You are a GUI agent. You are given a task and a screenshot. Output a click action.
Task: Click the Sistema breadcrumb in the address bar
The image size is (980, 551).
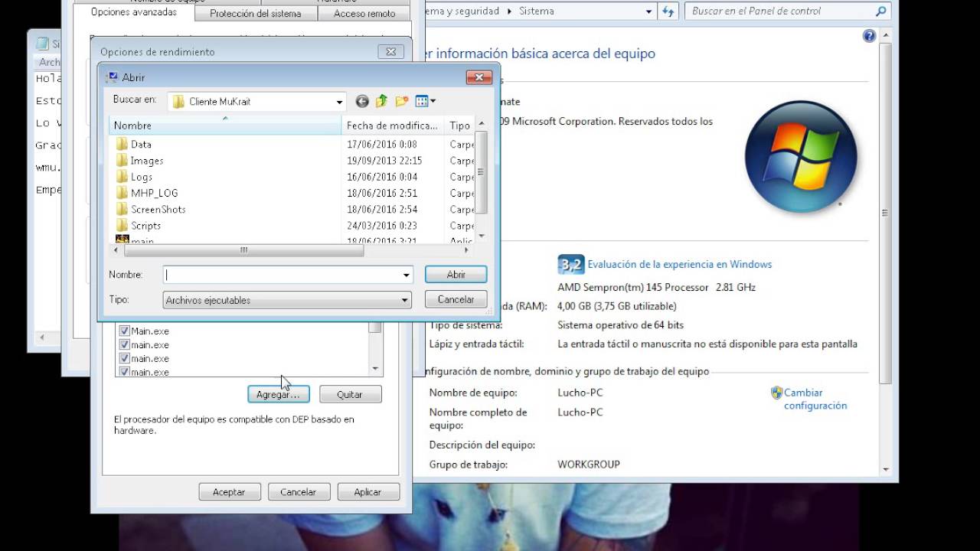pos(536,11)
